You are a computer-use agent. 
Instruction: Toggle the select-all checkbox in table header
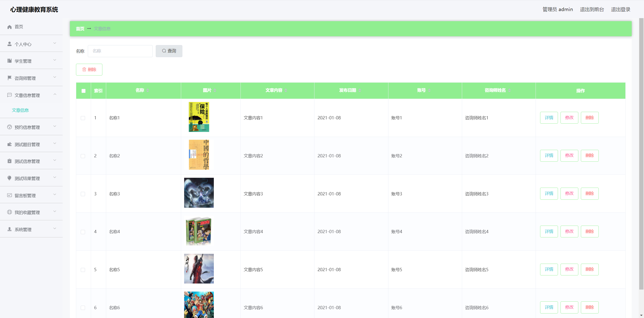coord(84,91)
